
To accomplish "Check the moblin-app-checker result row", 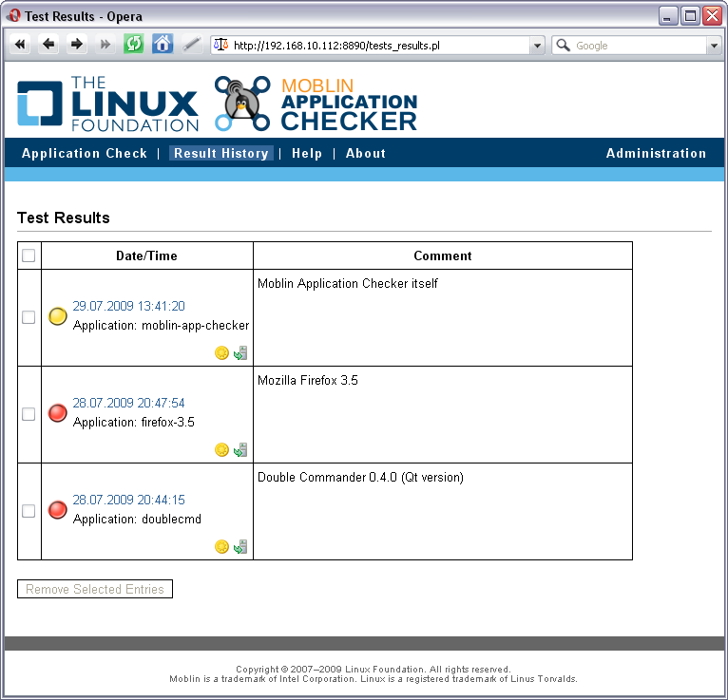I will (29, 317).
